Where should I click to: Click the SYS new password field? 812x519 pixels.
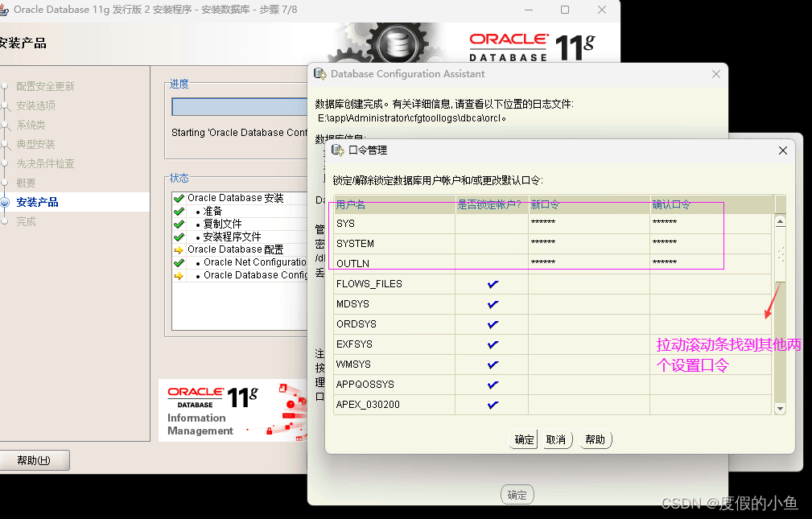[x=589, y=223]
